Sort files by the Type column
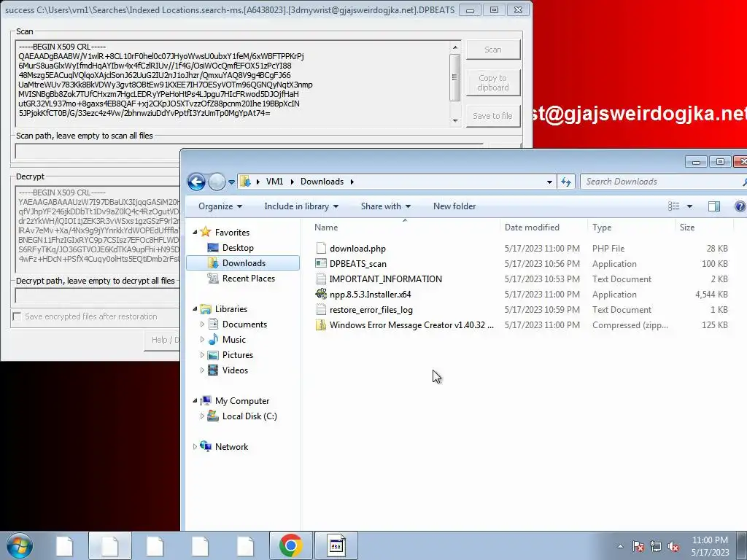Screen dimensions: 747x560 tap(632, 227)
